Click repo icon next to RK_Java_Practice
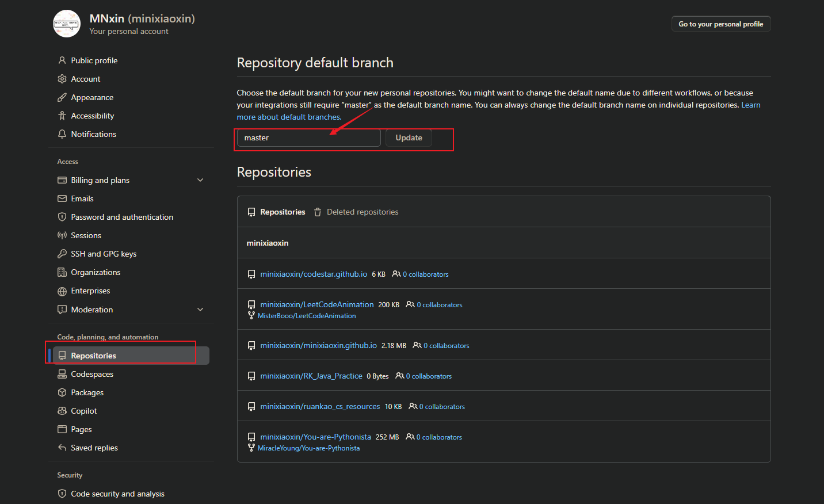Image resolution: width=824 pixels, height=504 pixels. [251, 376]
